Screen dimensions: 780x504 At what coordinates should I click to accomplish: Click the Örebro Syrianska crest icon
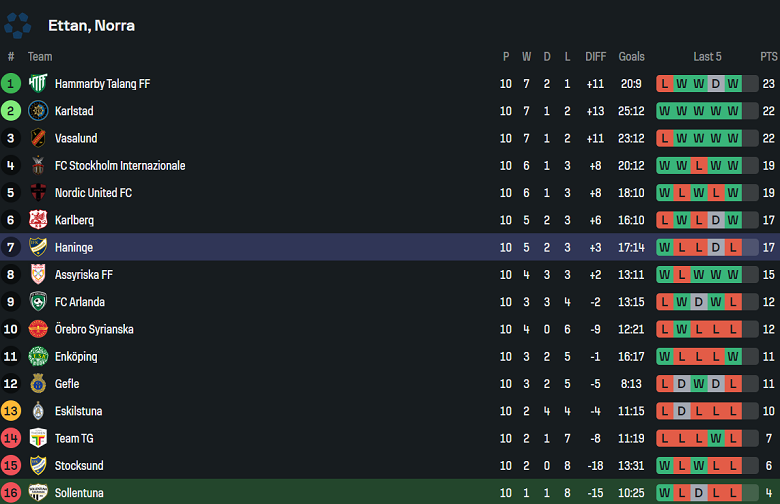tap(38, 329)
